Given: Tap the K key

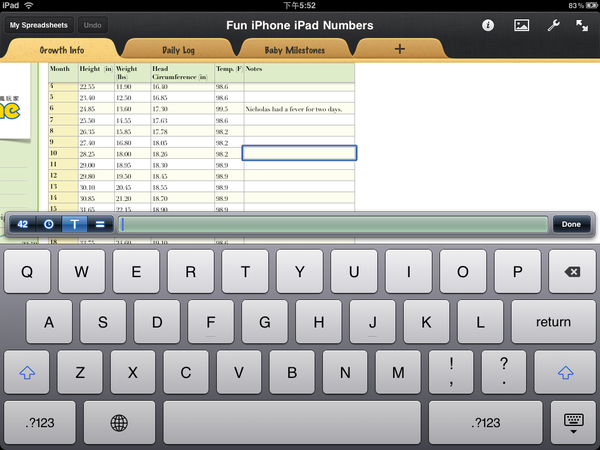Looking at the screenshot, I should pos(426,322).
